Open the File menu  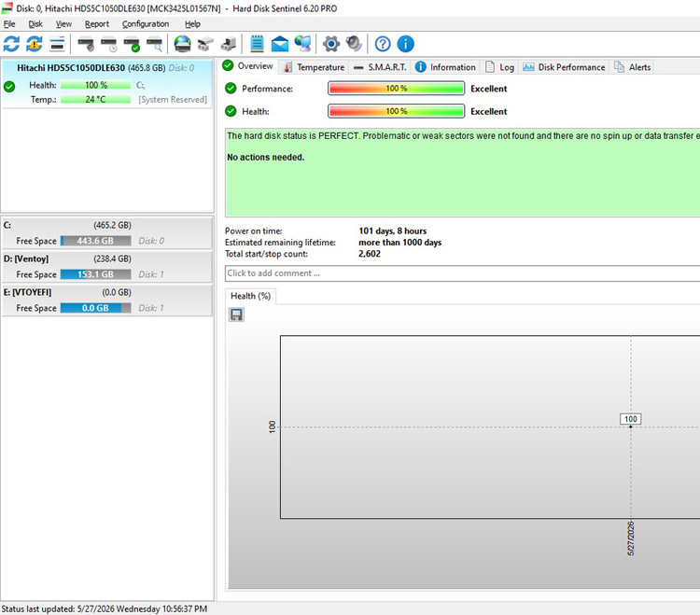9,24
